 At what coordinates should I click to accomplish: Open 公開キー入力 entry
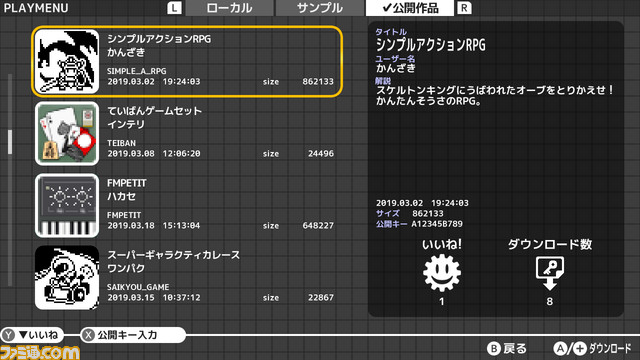pyautogui.click(x=127, y=335)
